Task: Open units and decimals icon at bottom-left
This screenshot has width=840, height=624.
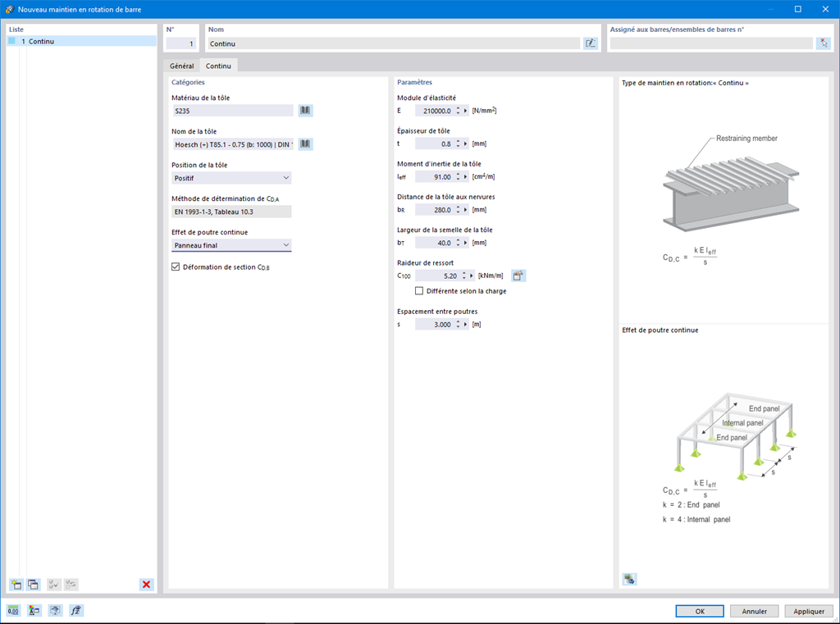Action: [x=13, y=610]
